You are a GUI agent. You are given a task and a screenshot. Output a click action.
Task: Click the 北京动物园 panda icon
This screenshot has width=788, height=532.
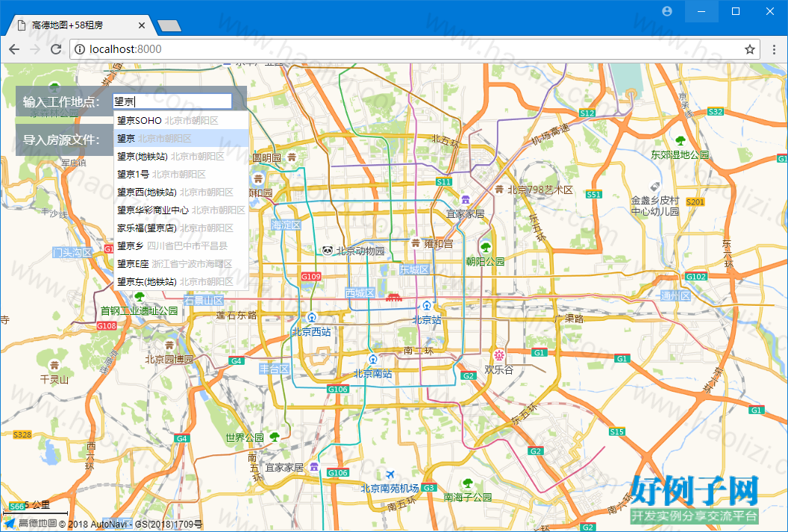[328, 250]
